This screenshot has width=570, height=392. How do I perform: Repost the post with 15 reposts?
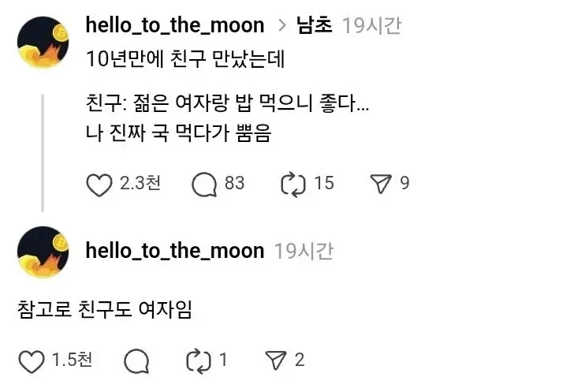[x=292, y=185]
